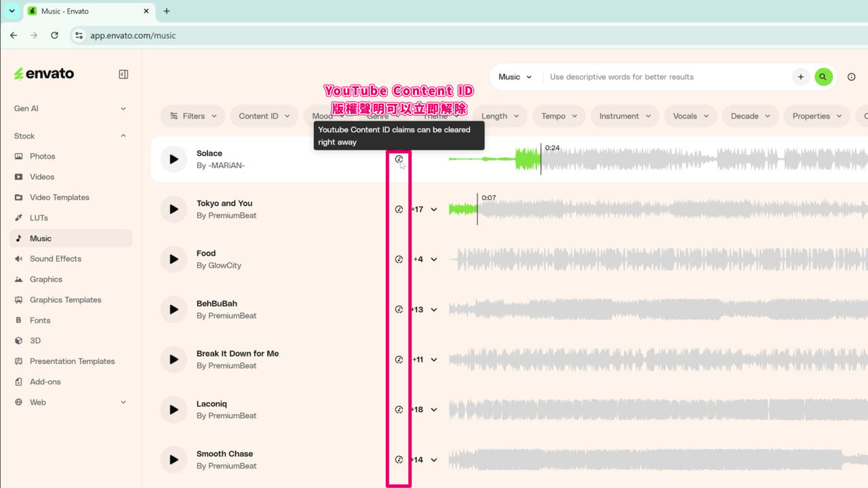Viewport: 868px width, 488px height.
Task: Seek within the Solace waveform
Action: pos(658,159)
